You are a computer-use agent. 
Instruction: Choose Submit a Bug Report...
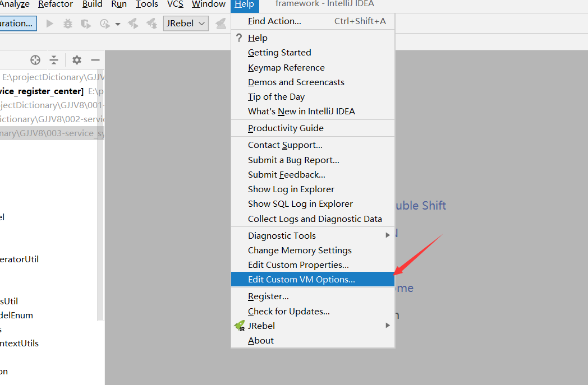tap(313, 160)
